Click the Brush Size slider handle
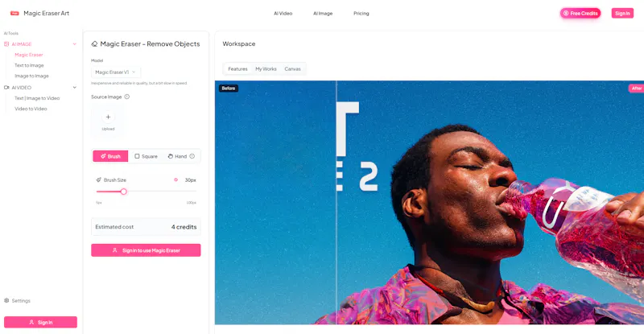Image resolution: width=644 pixels, height=334 pixels. 124,192
